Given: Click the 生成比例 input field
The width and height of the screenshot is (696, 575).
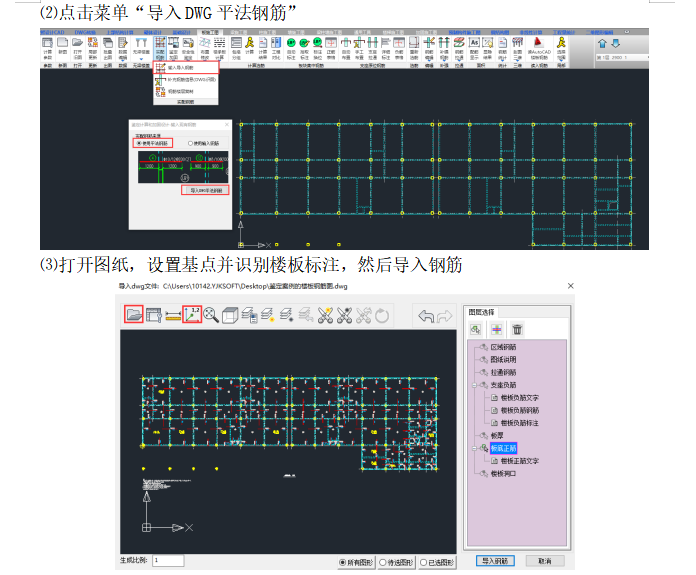Looking at the screenshot, I should (x=168, y=560).
